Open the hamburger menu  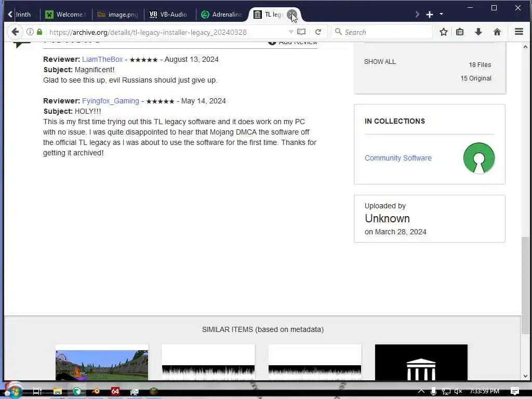click(x=519, y=32)
